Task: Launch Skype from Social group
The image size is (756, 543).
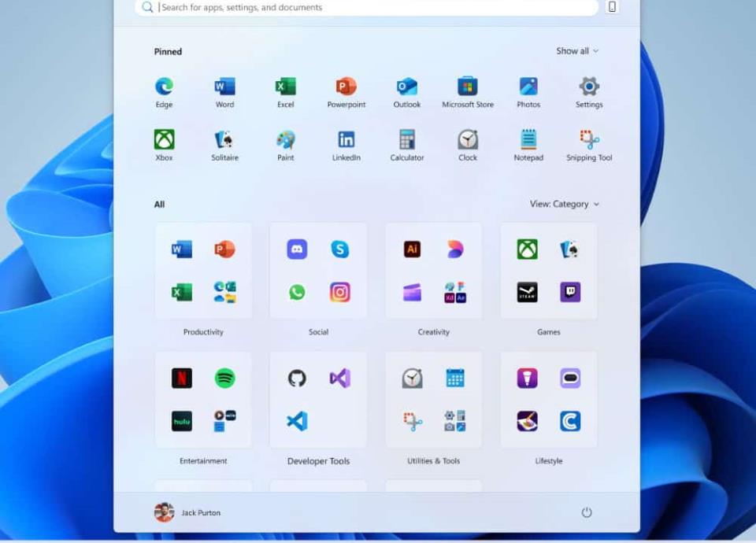Action: pyautogui.click(x=340, y=249)
